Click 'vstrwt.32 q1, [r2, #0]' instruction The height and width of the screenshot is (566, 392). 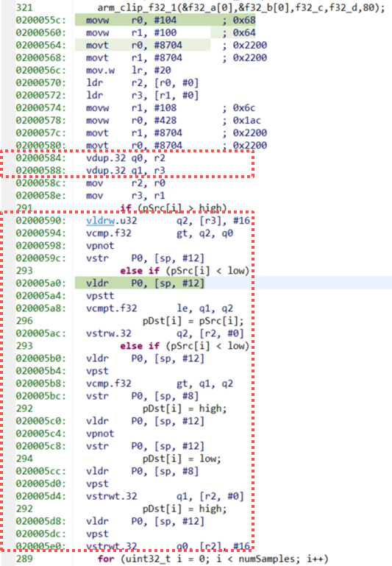(165, 496)
